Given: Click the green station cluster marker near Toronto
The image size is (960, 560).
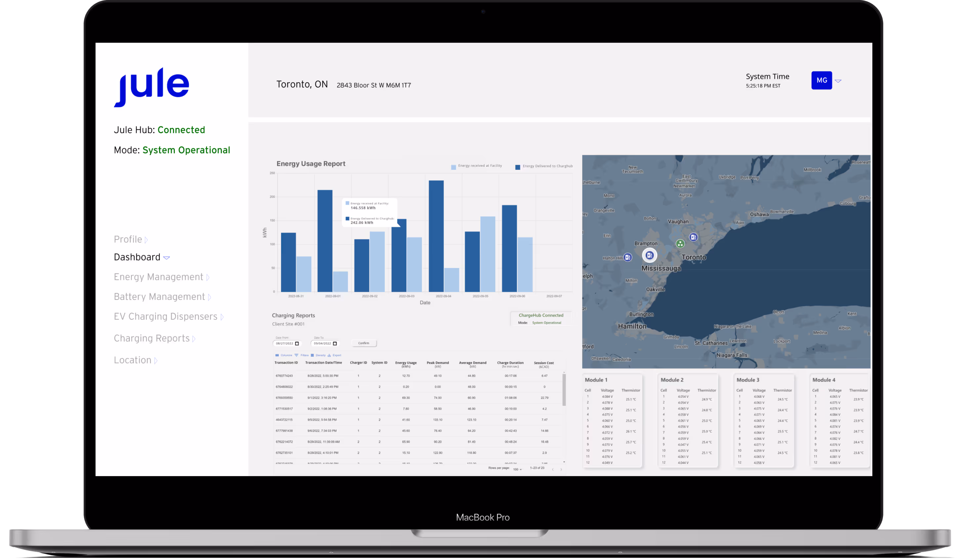Looking at the screenshot, I should click(x=680, y=243).
